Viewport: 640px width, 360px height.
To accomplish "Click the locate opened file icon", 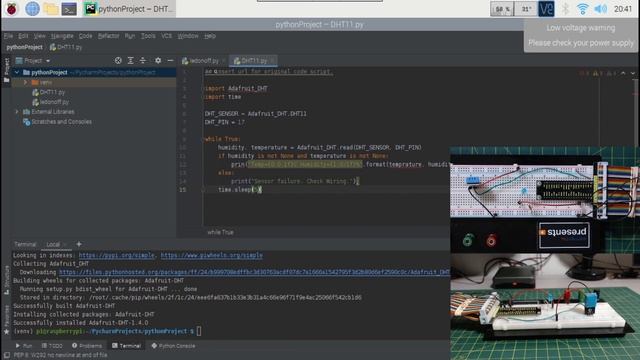I will 118,60.
